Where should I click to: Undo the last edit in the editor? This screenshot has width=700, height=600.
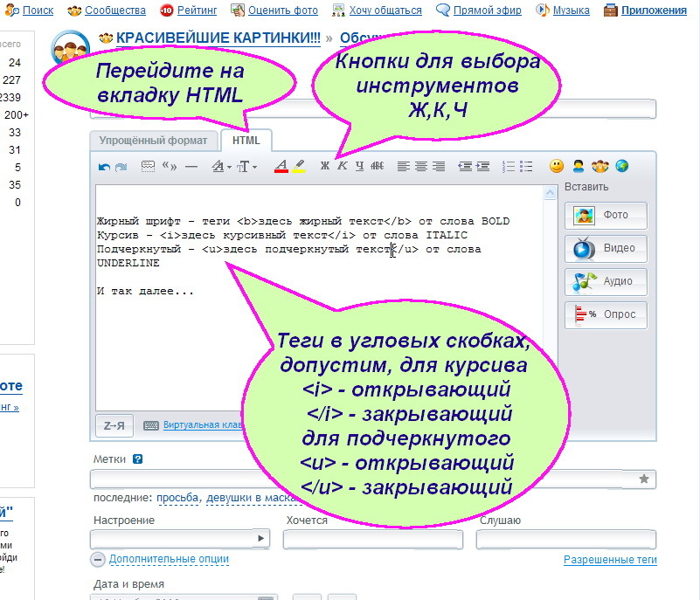pyautogui.click(x=104, y=167)
